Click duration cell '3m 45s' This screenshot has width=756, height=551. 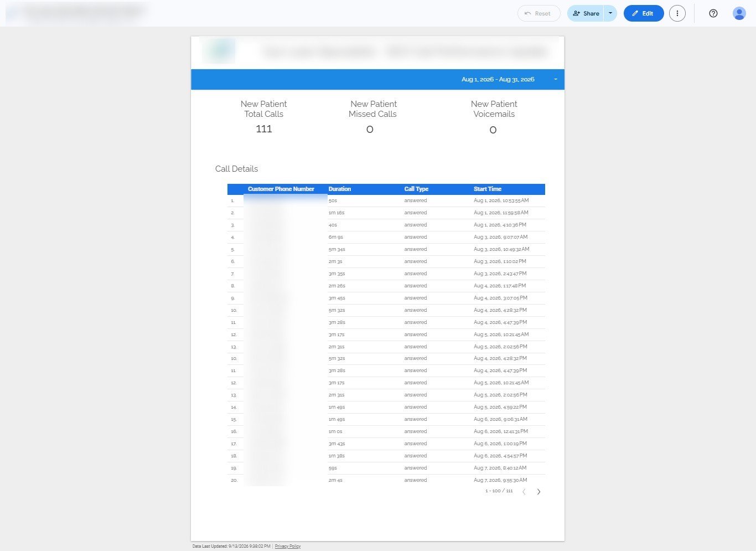coord(336,298)
